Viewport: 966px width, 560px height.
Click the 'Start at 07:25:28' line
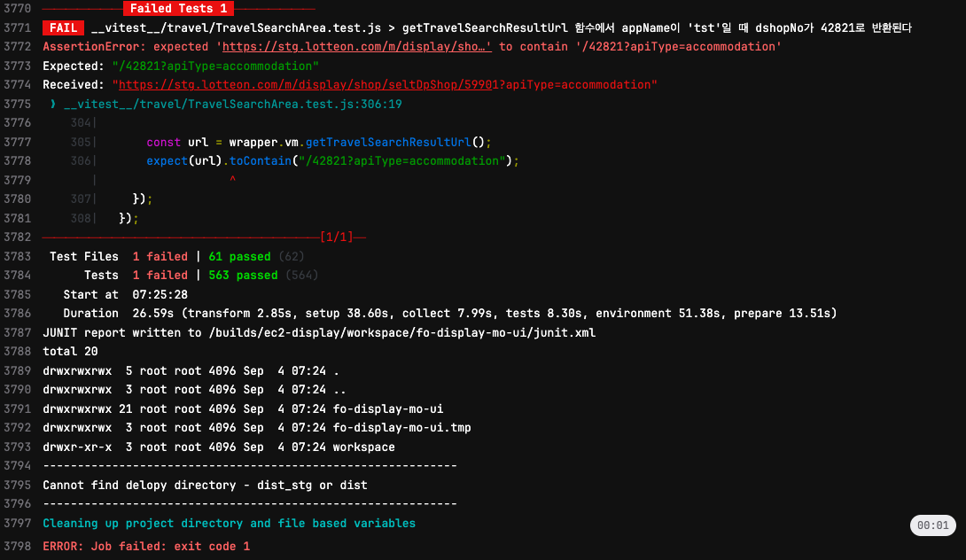[x=126, y=294]
